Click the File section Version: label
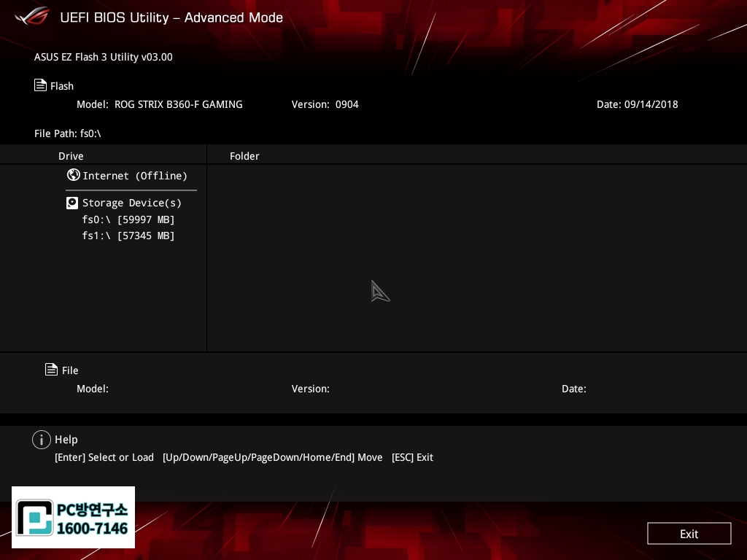 pos(310,389)
